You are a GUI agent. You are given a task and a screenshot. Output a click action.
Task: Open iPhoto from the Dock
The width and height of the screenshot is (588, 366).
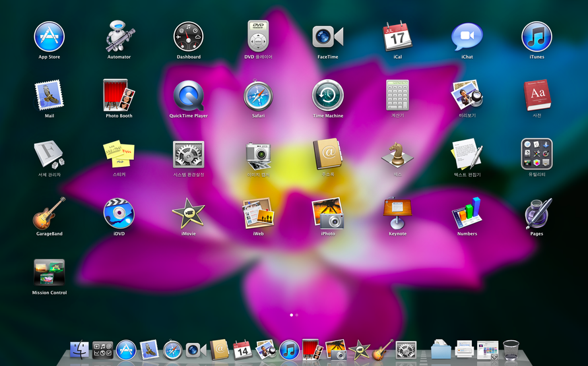336,350
